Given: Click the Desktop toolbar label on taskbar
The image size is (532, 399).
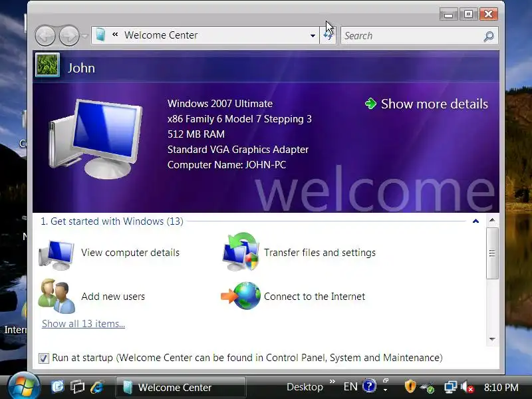Looking at the screenshot, I should (305, 387).
